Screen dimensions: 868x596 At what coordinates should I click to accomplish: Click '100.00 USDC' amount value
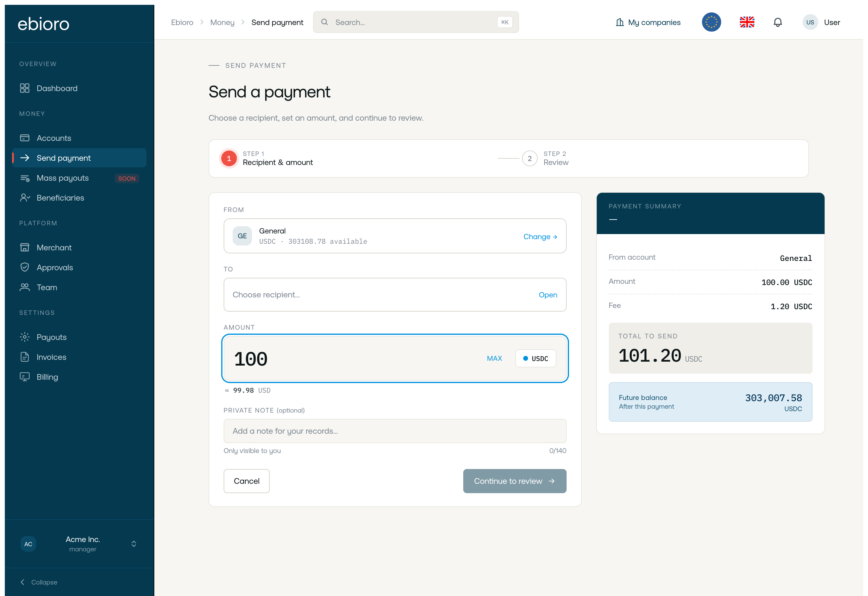[787, 282]
